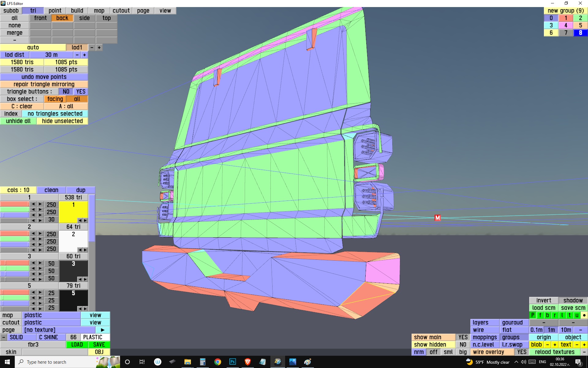Open the cutout tab
The height and width of the screenshot is (368, 588).
coord(121,11)
